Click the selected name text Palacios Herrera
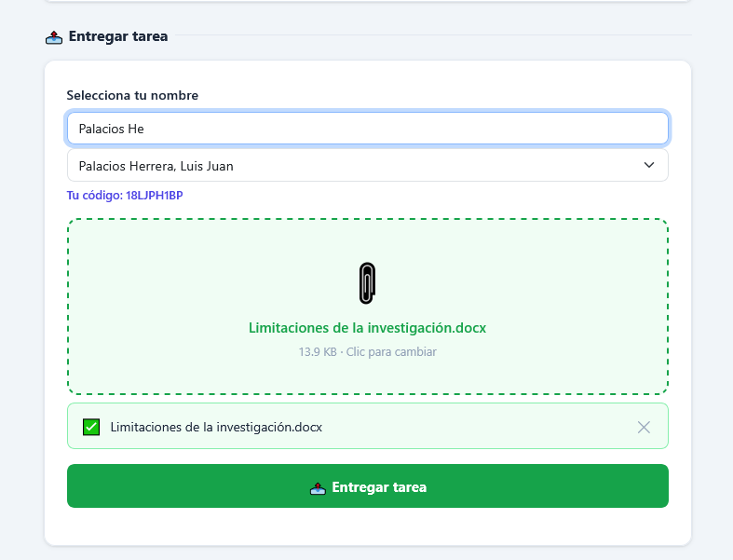The image size is (733, 560). click(x=128, y=166)
